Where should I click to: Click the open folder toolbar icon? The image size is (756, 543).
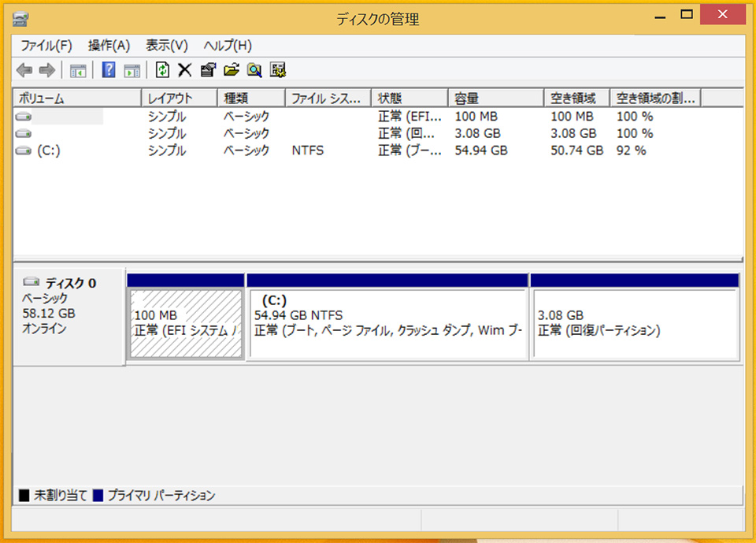coord(232,70)
